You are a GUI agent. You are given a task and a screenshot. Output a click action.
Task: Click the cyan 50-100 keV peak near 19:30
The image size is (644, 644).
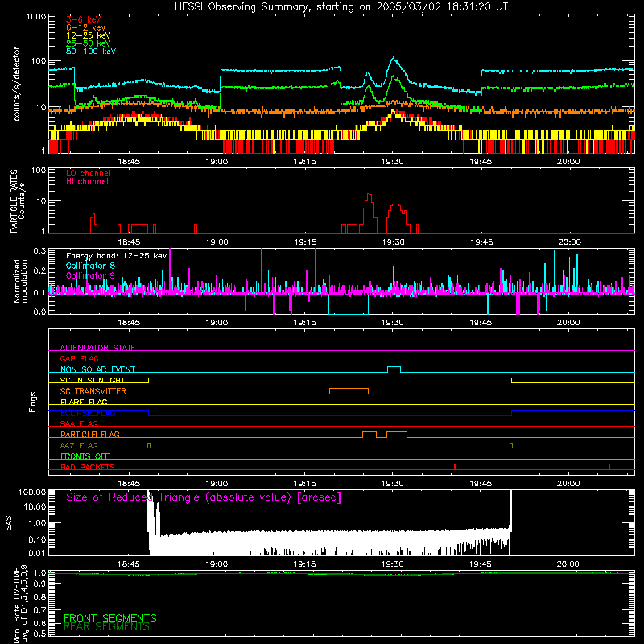(x=394, y=58)
